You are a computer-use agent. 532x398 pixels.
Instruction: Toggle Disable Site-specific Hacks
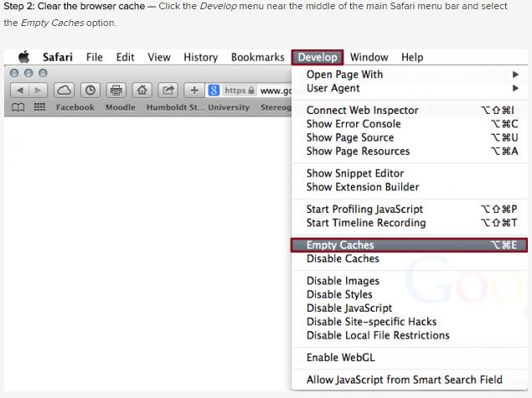pos(410,322)
